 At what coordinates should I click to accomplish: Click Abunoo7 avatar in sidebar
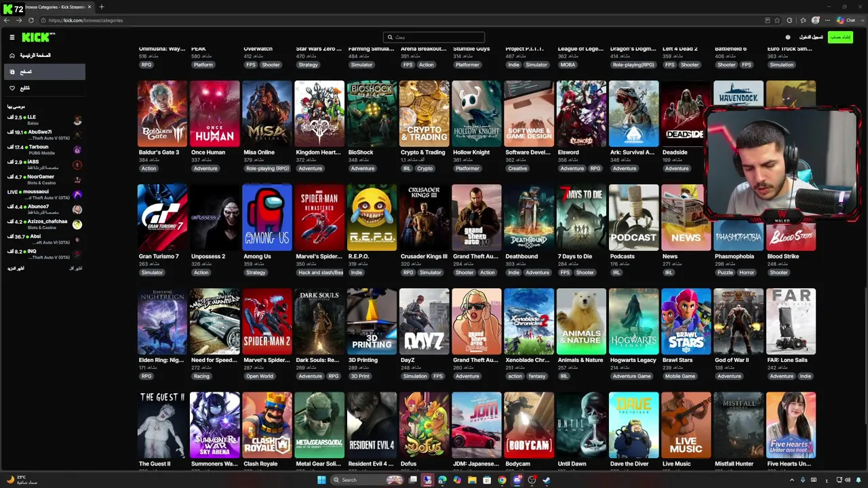coord(77,209)
